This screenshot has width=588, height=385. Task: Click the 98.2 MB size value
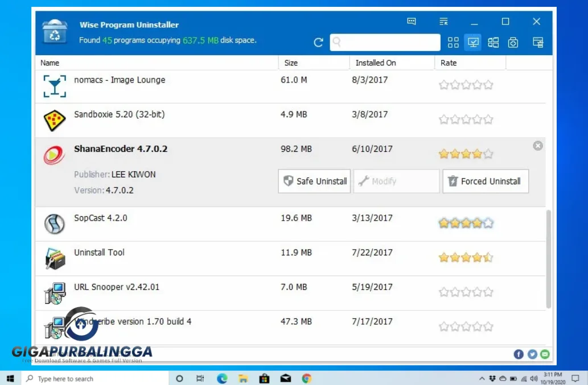coord(296,149)
